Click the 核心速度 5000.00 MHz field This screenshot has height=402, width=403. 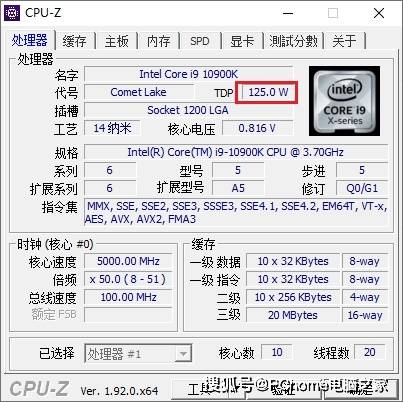tap(128, 261)
